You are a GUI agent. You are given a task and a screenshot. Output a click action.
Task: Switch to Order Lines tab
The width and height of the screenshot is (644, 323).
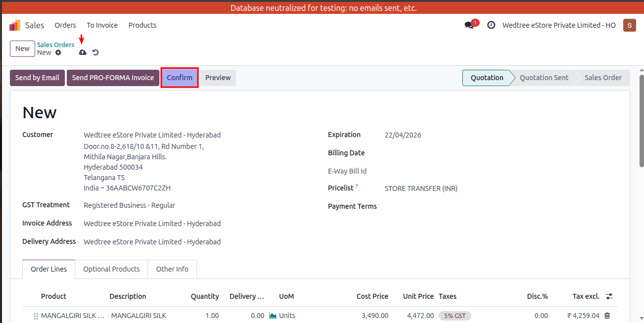49,269
